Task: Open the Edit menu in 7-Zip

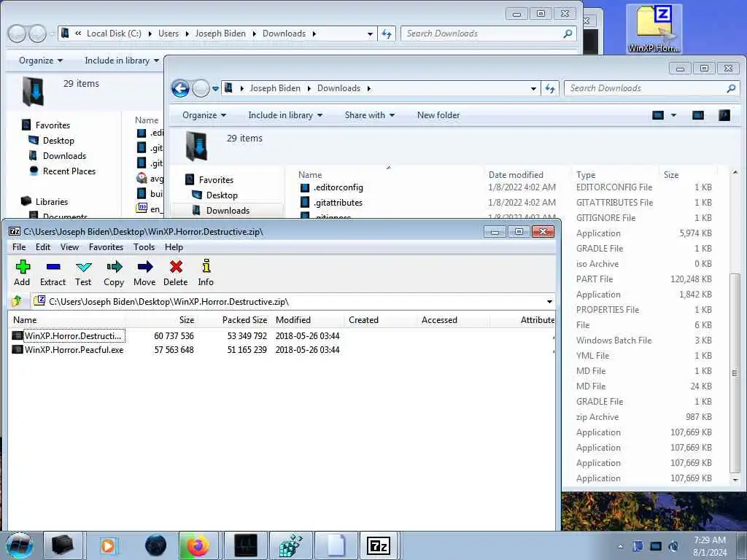Action: 43,246
